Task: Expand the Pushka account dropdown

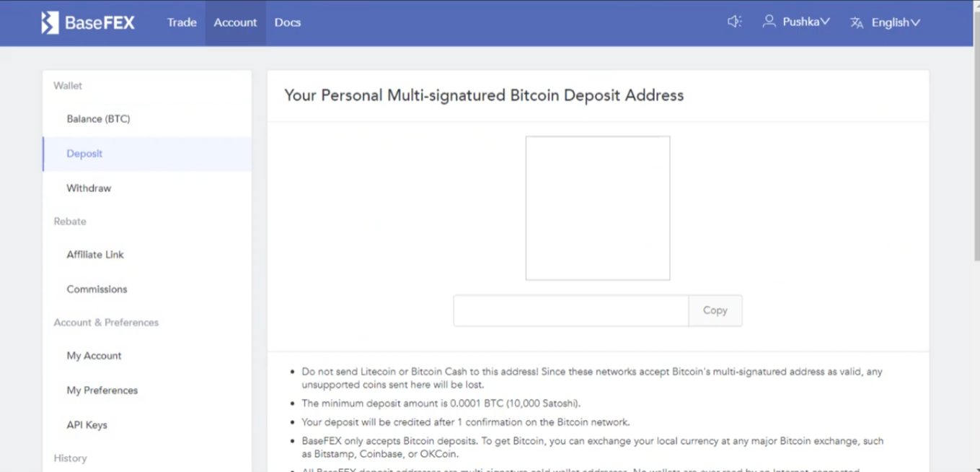Action: 806,22
